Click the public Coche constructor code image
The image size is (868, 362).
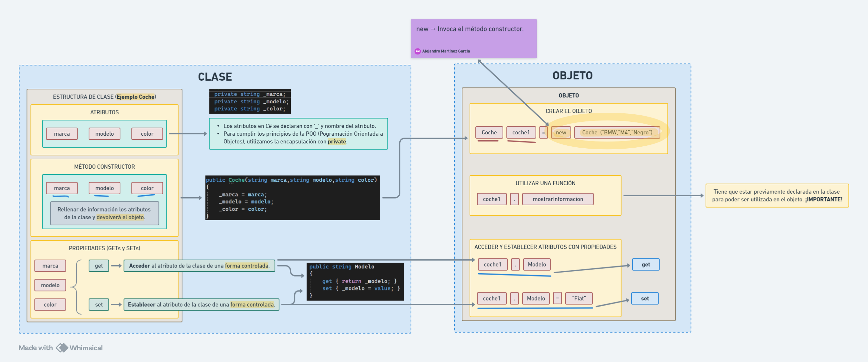(x=292, y=198)
